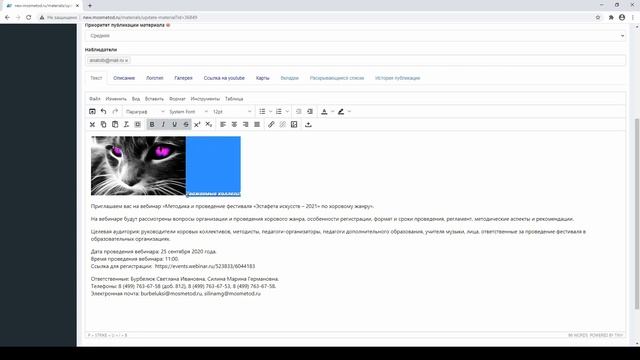Click the browser address bar
Viewport: 640px width, 360px height.
[314, 18]
